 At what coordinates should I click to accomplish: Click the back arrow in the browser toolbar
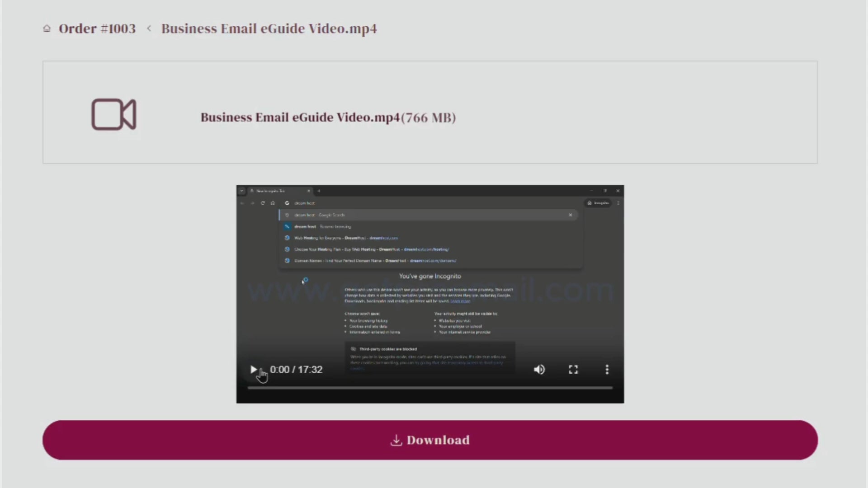pos(243,203)
